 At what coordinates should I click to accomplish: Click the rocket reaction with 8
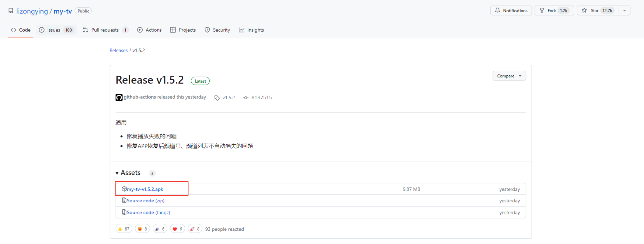(x=195, y=229)
